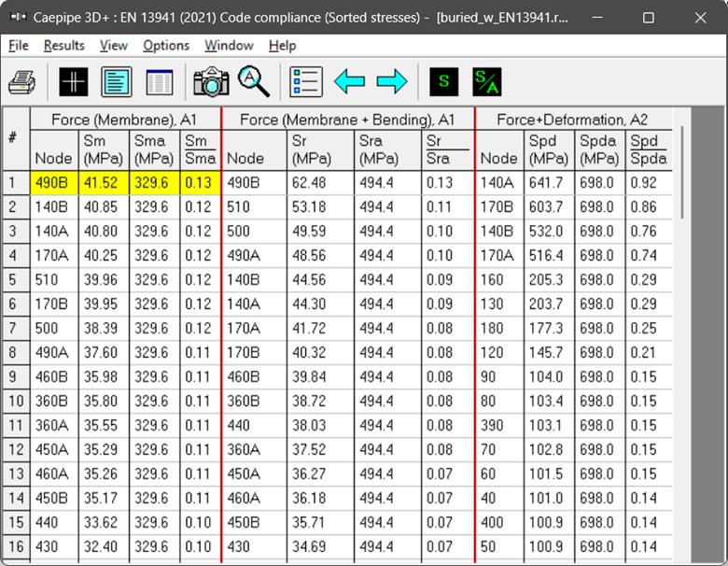Click the green S/A stress ratio icon

486,82
